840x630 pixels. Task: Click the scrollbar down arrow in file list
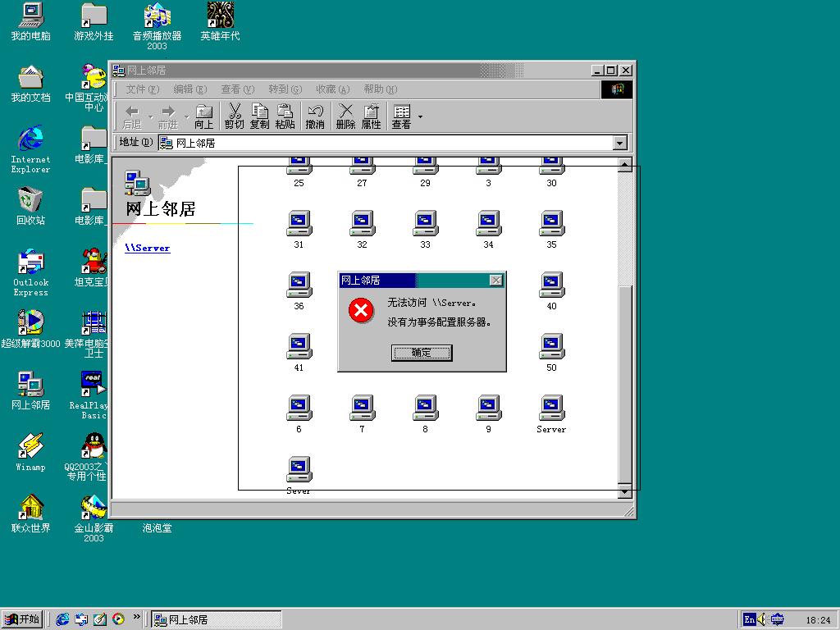click(625, 491)
